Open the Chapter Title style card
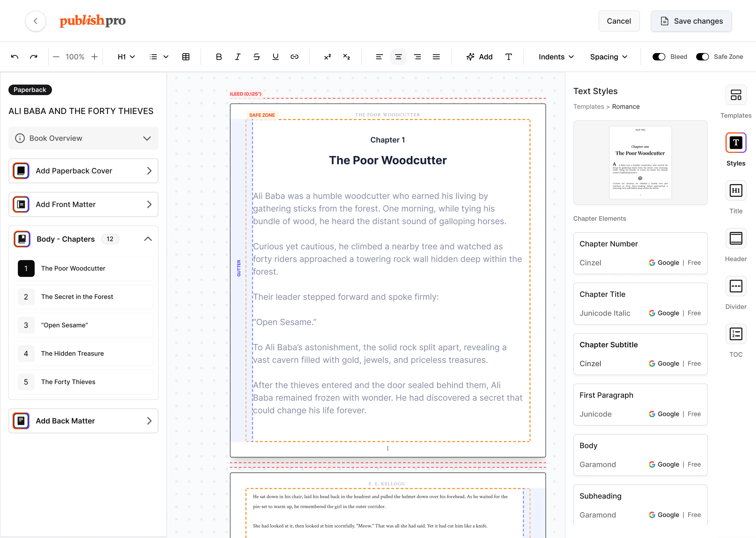Image resolution: width=756 pixels, height=538 pixels. click(640, 303)
